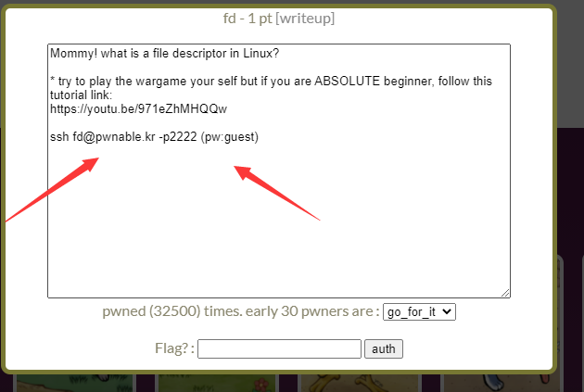Click the 'Flag? :' label
584x392 pixels.
[174, 348]
